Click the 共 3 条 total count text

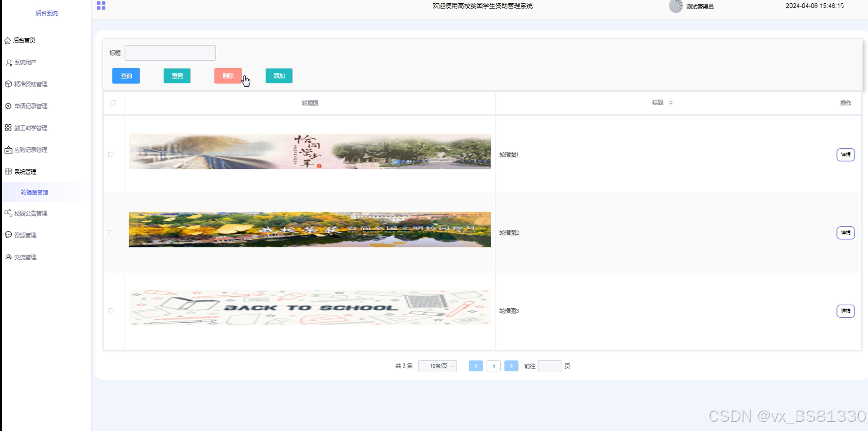[x=403, y=366]
